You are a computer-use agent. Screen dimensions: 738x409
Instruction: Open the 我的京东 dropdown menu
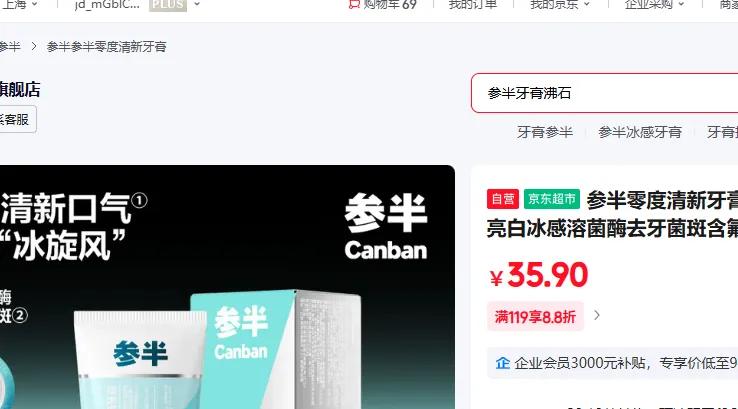click(560, 4)
